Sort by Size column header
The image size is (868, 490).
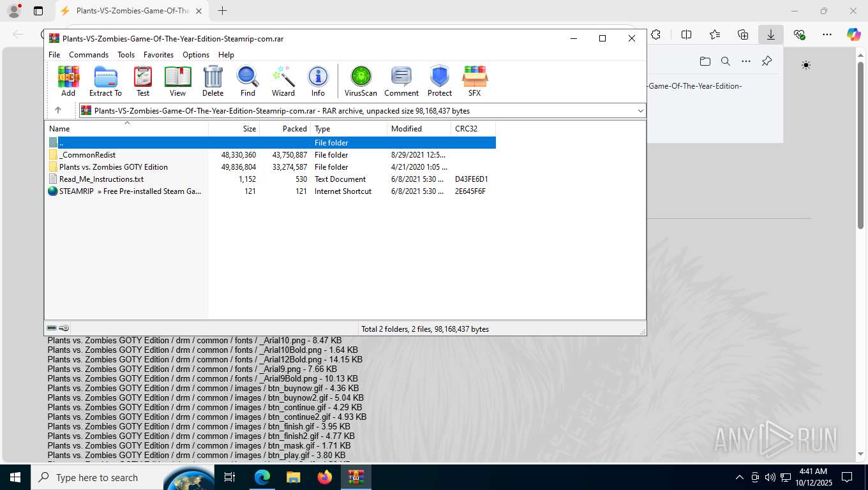(234, 129)
